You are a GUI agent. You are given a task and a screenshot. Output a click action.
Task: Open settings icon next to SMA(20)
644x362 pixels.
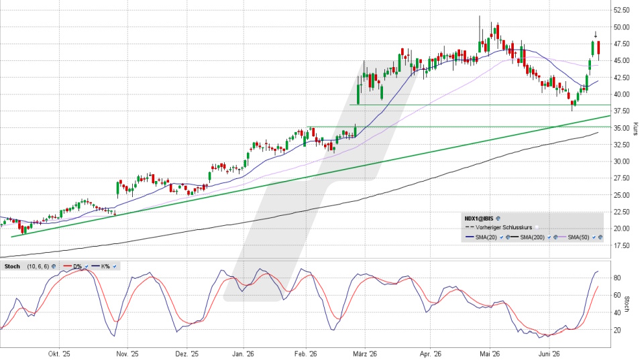pyautogui.click(x=508, y=237)
